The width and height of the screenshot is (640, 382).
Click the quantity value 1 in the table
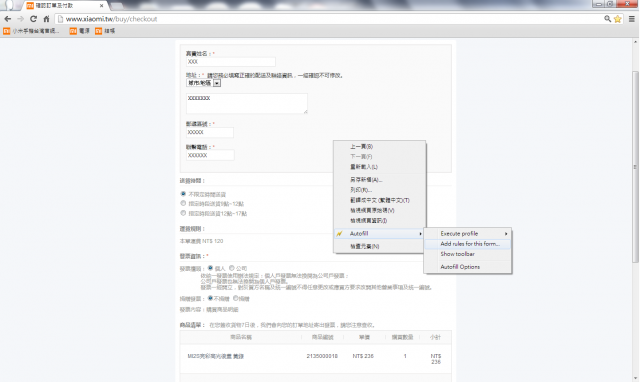pos(405,356)
